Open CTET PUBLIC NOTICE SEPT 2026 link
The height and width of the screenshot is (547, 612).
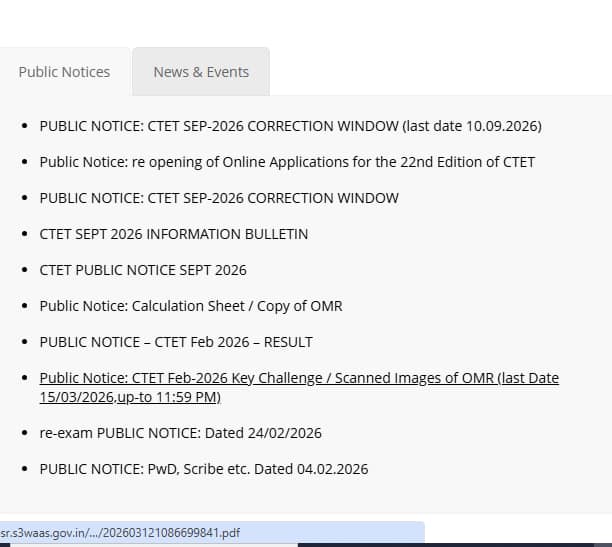[x=143, y=270]
